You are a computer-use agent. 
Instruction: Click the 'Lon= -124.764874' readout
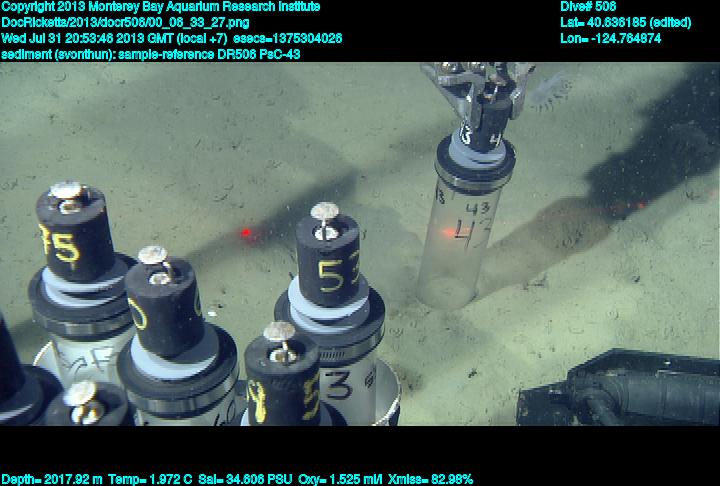coord(610,38)
